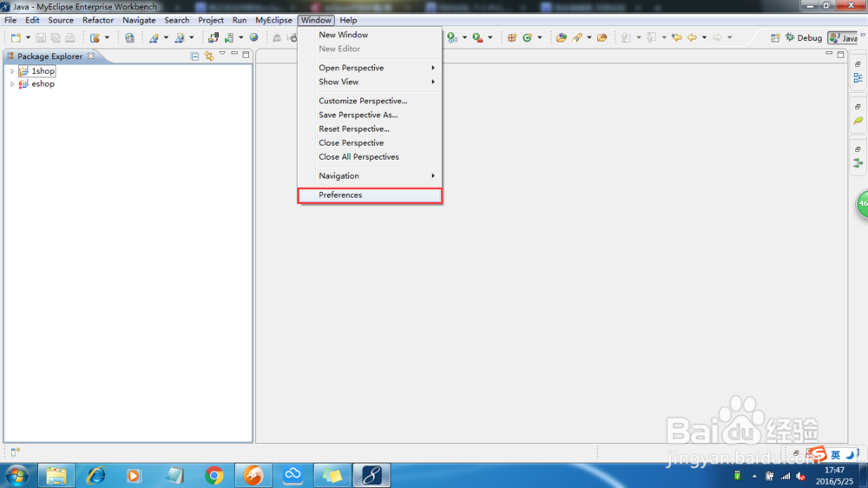
Task: Click the Collapse All icon in Package Explorer
Action: click(194, 56)
